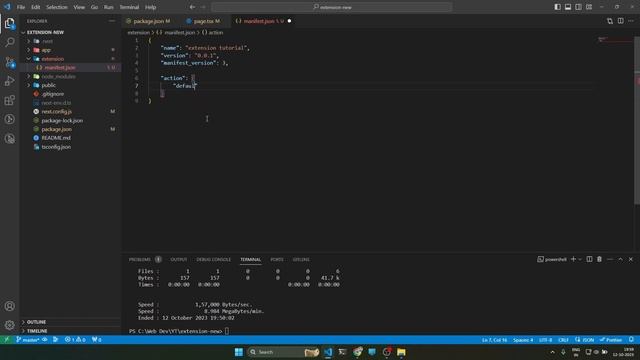
Task: Open the Windows Start menu
Action: (x=239, y=352)
